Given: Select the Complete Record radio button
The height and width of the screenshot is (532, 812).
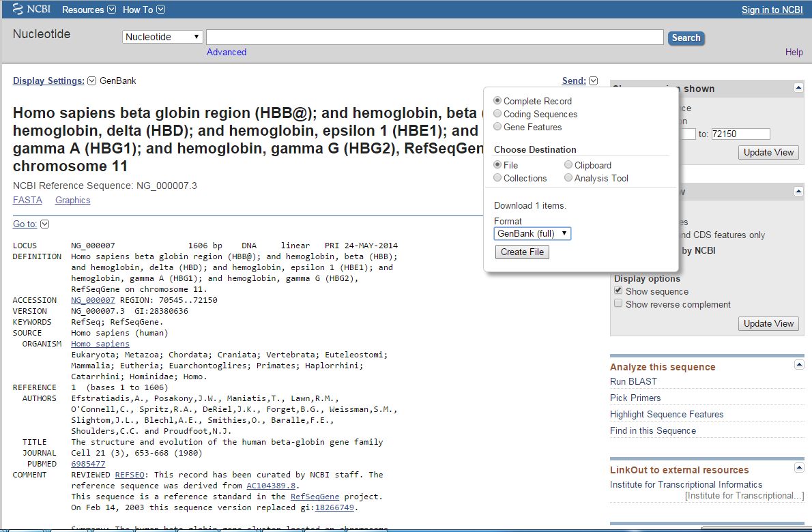Looking at the screenshot, I should [497, 100].
